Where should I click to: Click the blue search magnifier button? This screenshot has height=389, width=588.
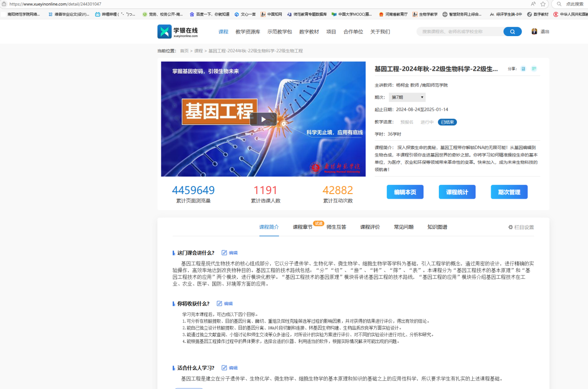[x=512, y=31]
